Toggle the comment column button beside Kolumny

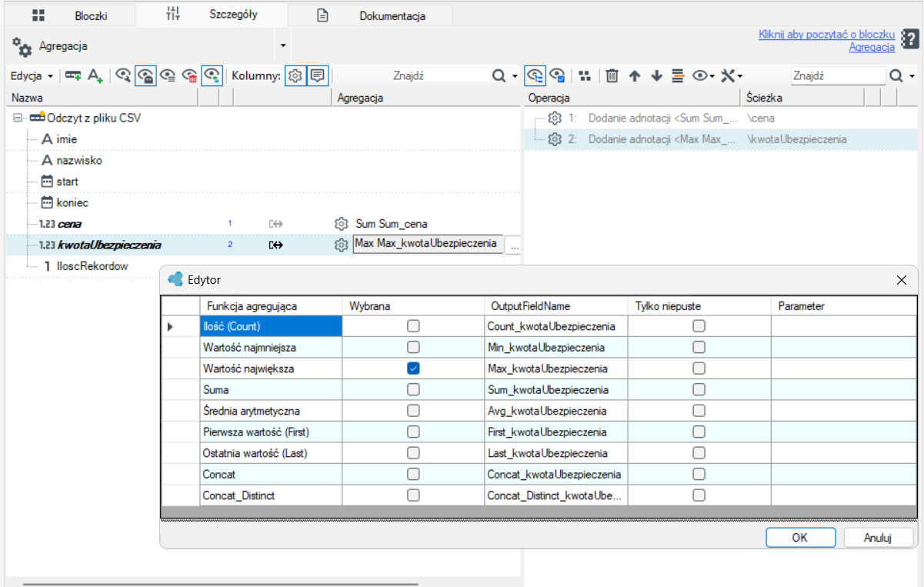[x=317, y=76]
